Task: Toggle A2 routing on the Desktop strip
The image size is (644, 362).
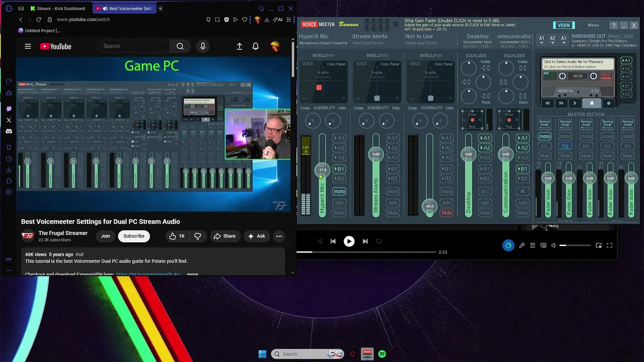Action: click(x=485, y=148)
